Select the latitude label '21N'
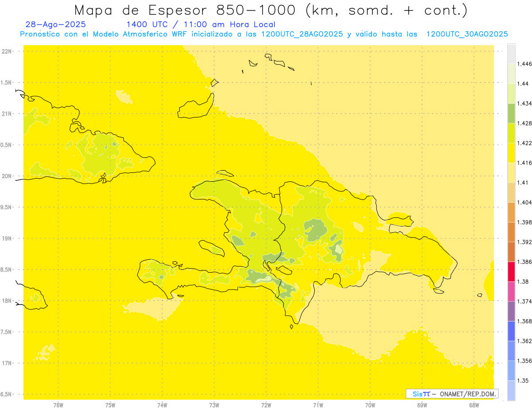This screenshot has width=532, height=411. tap(7, 114)
